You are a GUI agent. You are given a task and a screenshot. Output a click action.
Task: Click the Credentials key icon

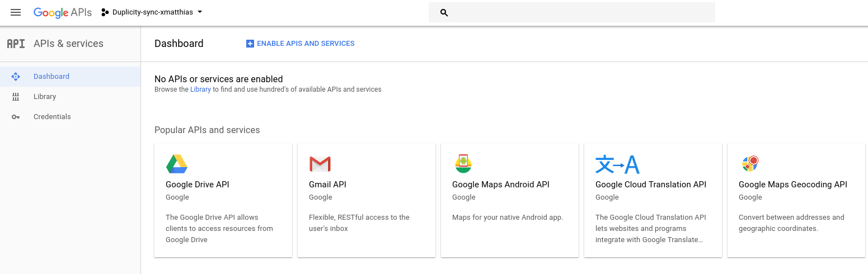[x=16, y=117]
